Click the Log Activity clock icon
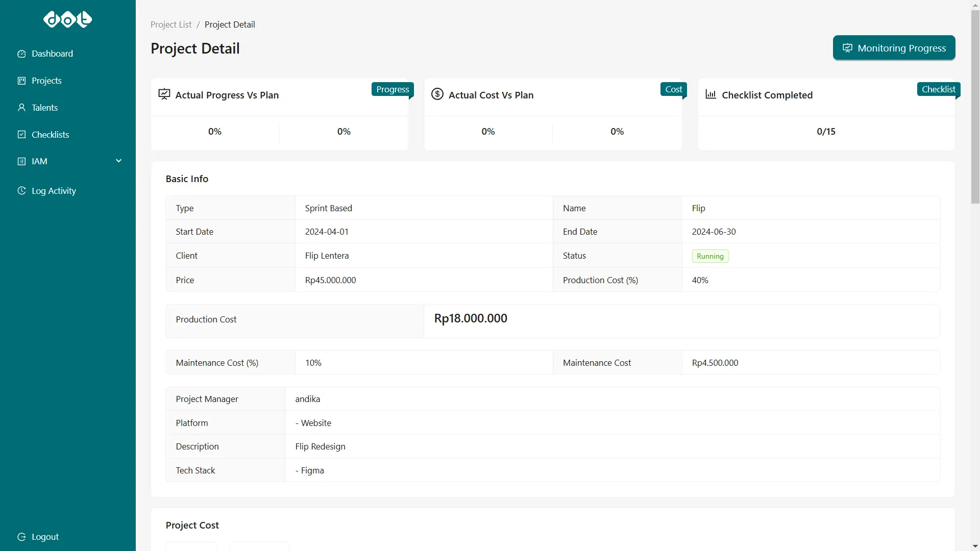The image size is (980, 551). 21,191
